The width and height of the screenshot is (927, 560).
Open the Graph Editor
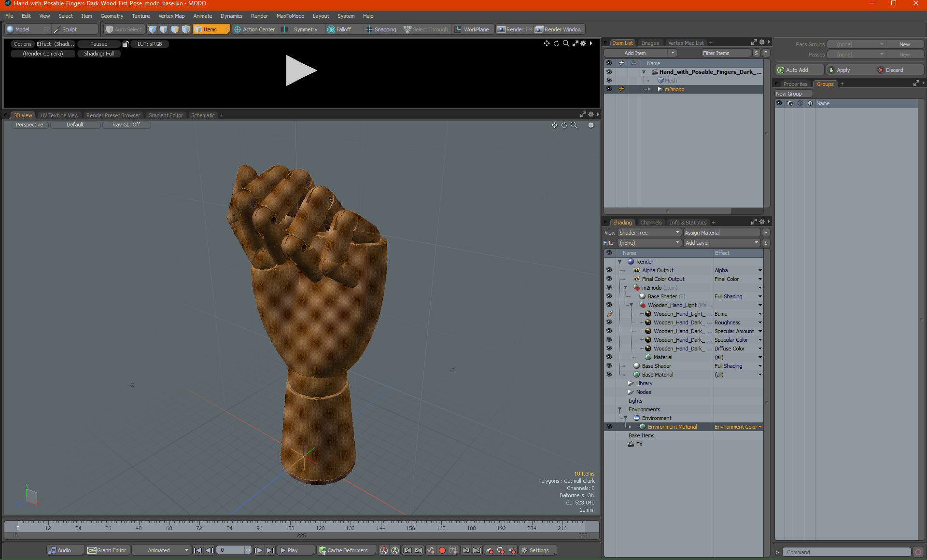click(107, 550)
